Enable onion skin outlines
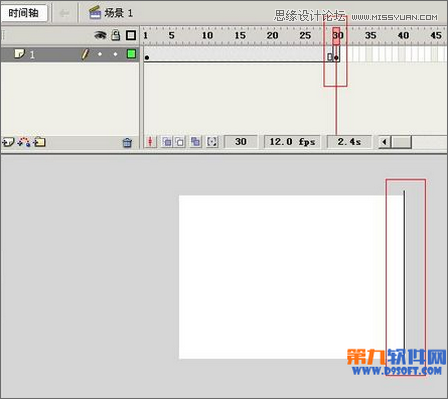The width and height of the screenshot is (448, 399). coord(180,142)
